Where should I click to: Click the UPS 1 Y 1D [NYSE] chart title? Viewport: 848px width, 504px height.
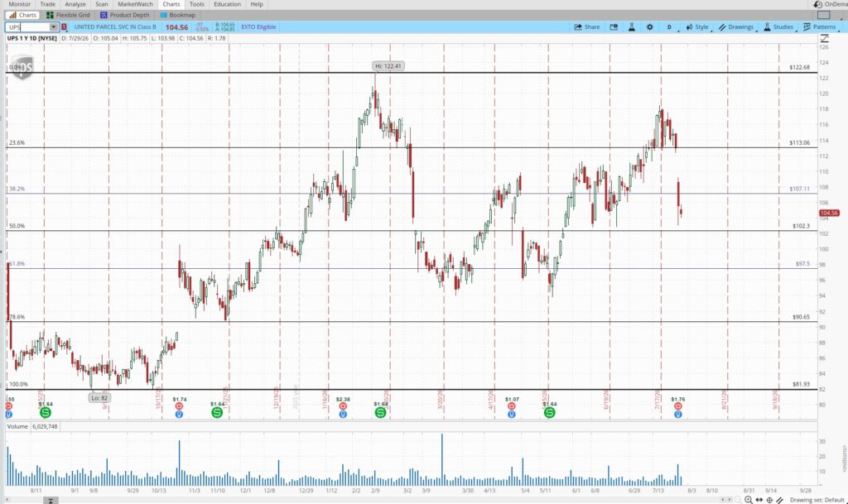pyautogui.click(x=32, y=38)
